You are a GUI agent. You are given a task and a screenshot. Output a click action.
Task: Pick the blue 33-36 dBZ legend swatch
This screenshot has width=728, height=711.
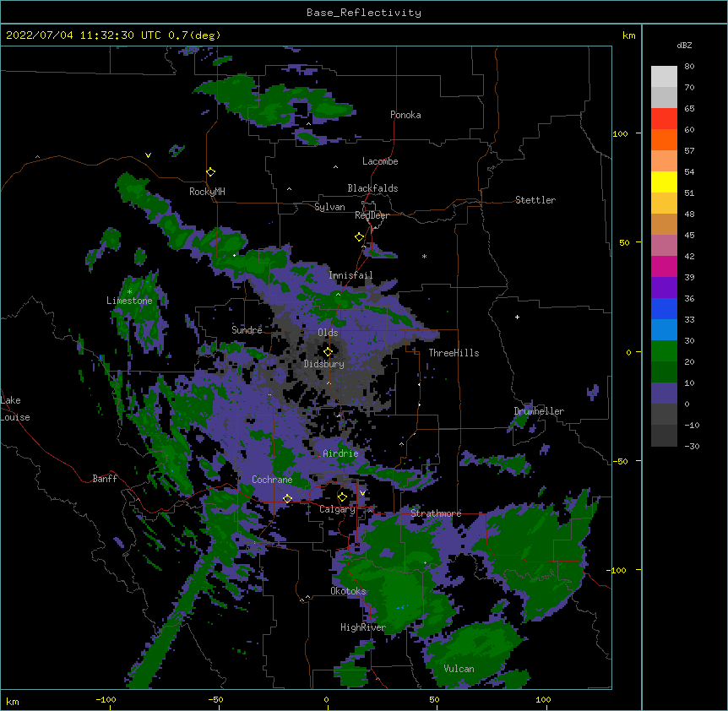664,308
